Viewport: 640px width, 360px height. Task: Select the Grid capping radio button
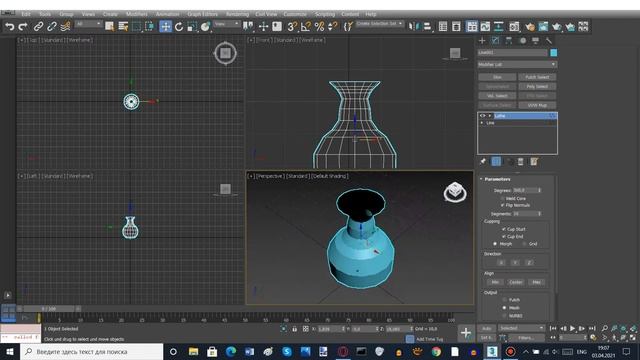[524, 244]
